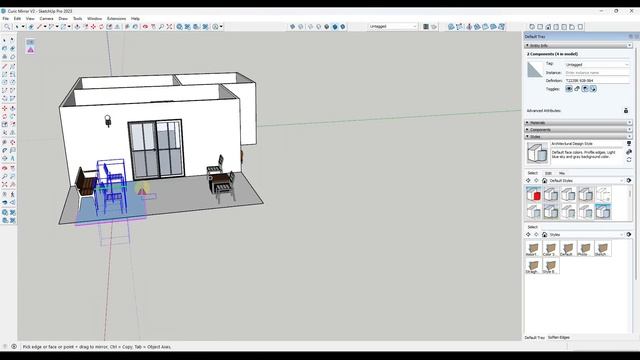Switch to Front view icon
Image resolution: width=640 pixels, height=360 pixels.
pos(548,27)
